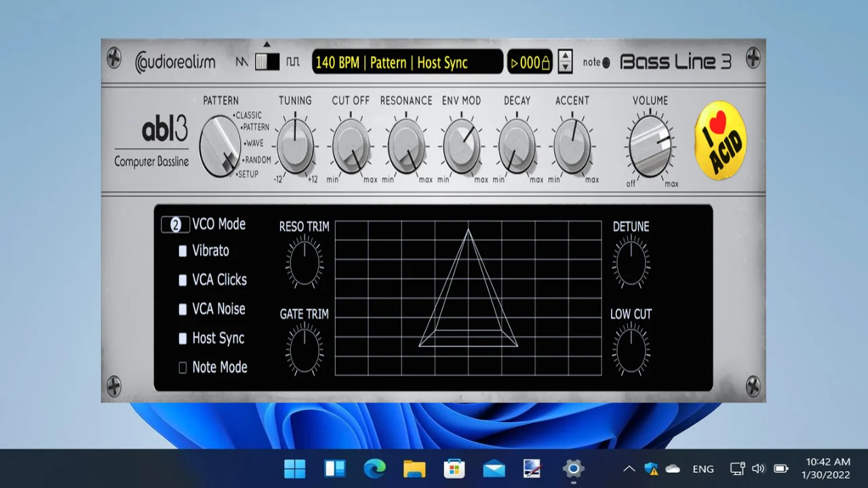Image resolution: width=868 pixels, height=488 pixels.
Task: Click the I love ACID badge
Action: 720,141
